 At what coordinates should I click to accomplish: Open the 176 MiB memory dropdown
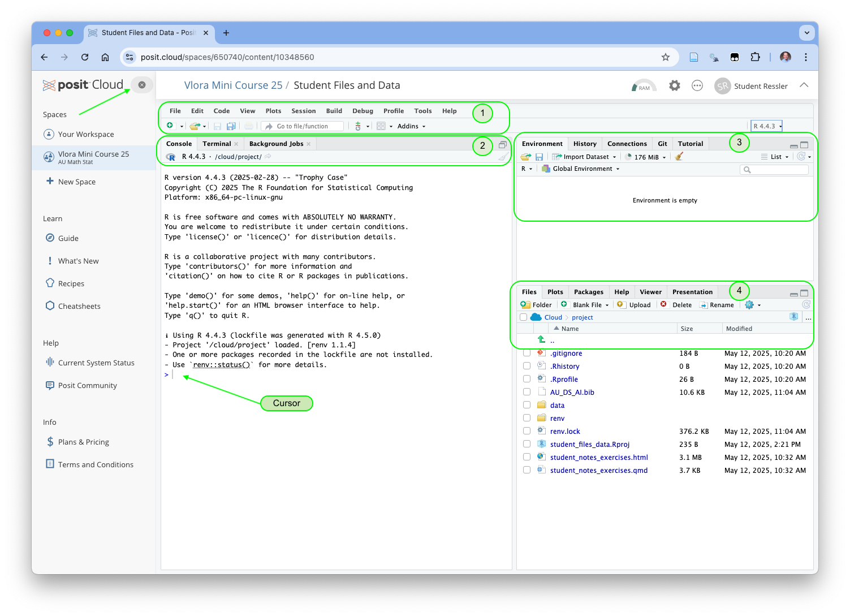(x=645, y=157)
